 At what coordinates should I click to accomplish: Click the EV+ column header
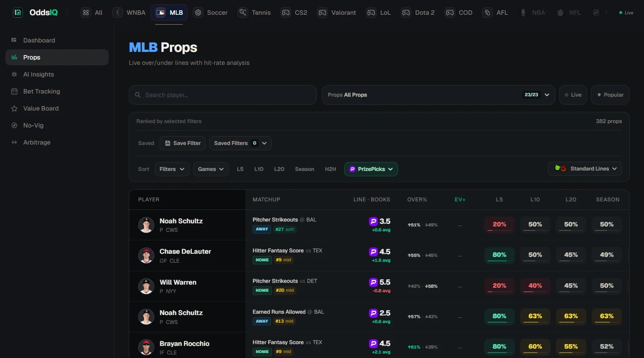[x=460, y=200]
